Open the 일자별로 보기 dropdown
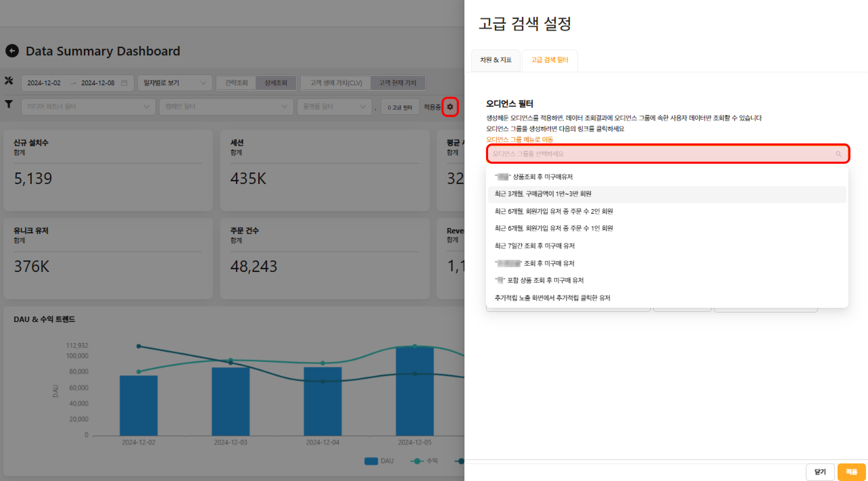The height and width of the screenshot is (481, 868). [174, 83]
